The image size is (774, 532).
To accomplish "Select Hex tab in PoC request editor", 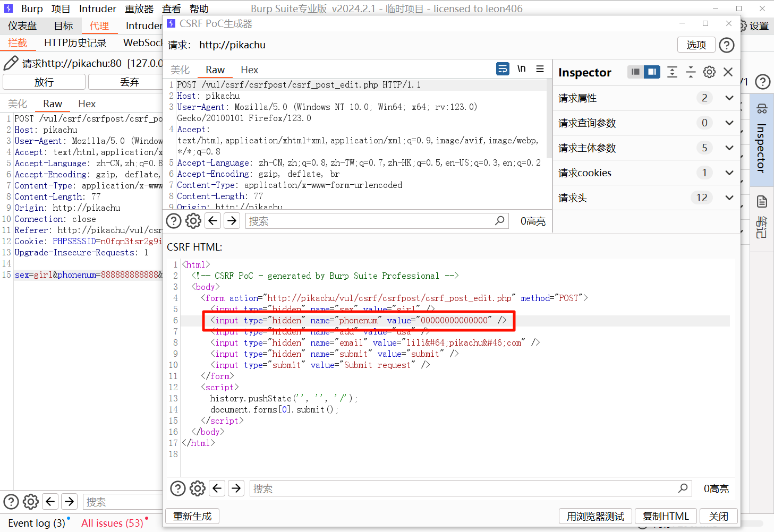I will point(249,70).
